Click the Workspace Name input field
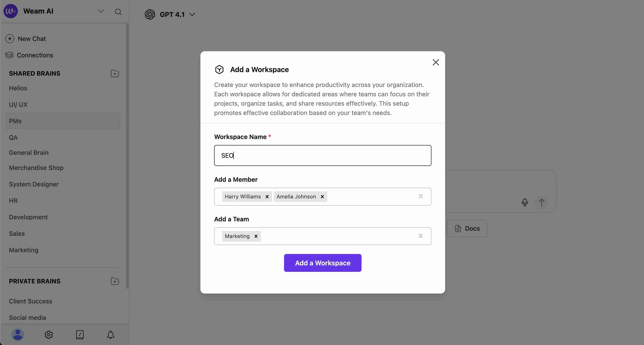The image size is (644, 345). (323, 155)
